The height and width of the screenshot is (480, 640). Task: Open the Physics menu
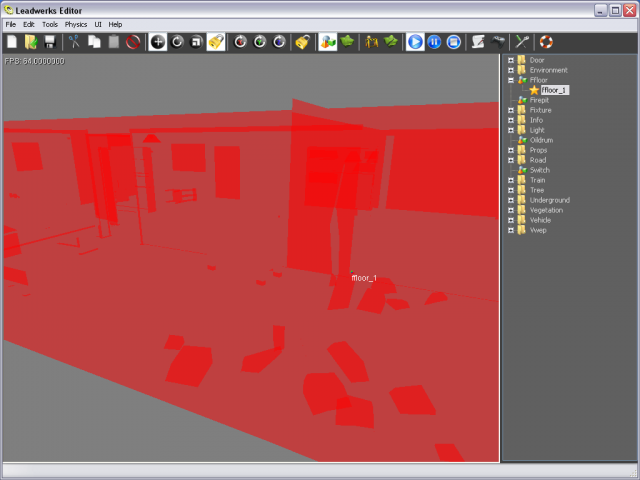click(x=76, y=24)
